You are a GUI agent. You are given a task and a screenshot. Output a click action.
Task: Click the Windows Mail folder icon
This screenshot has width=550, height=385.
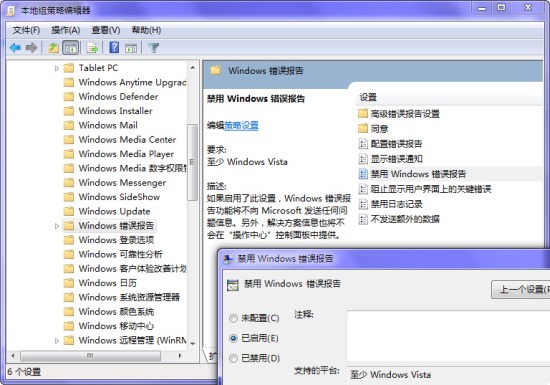point(69,125)
